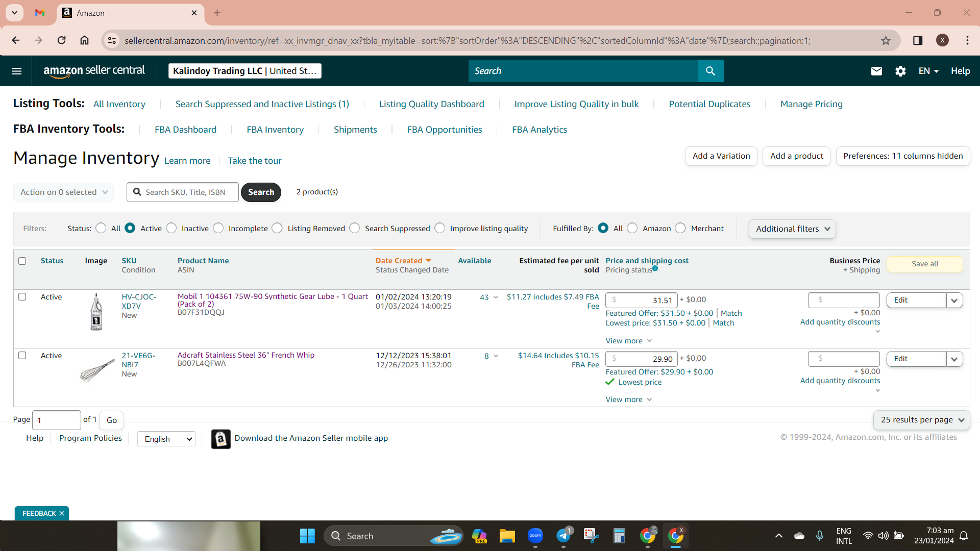This screenshot has height=551, width=980.
Task: Select the Improve listing quality filter
Action: click(x=440, y=228)
